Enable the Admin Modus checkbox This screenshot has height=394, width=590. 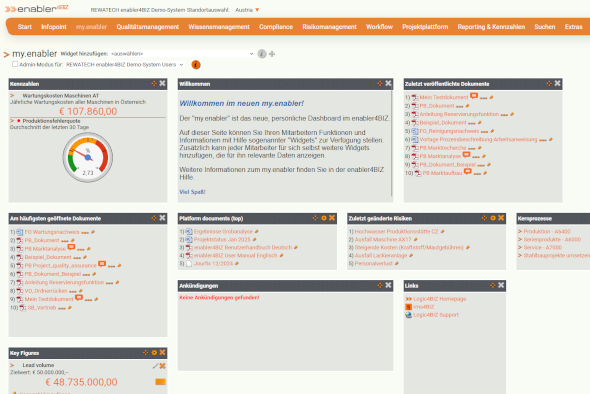pos(15,64)
